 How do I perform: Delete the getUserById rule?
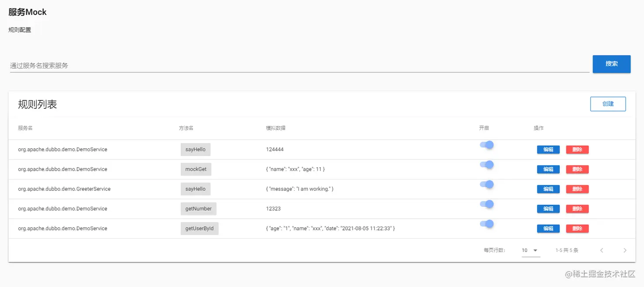coord(577,229)
